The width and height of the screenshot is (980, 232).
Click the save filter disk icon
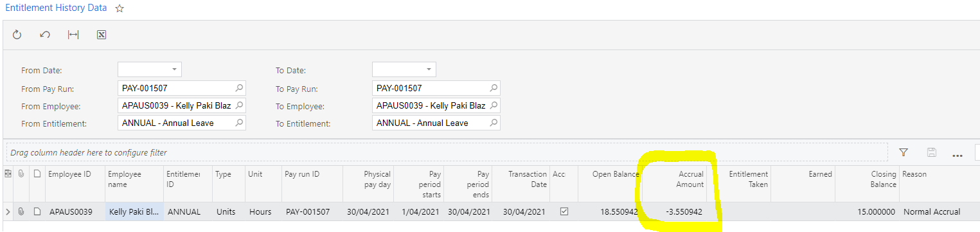coord(932,152)
